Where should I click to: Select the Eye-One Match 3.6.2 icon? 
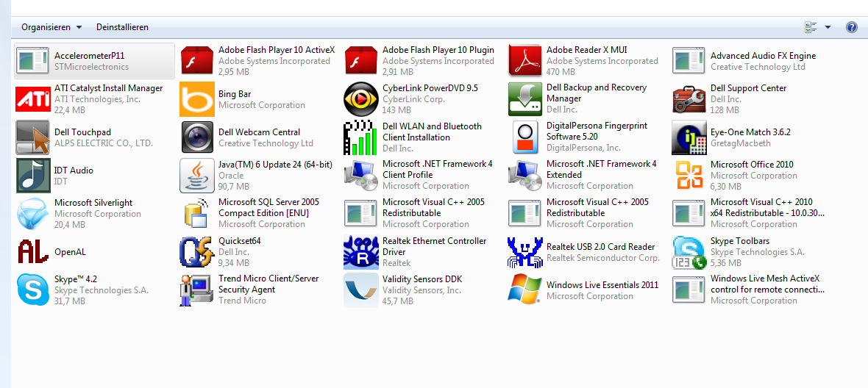(689, 137)
